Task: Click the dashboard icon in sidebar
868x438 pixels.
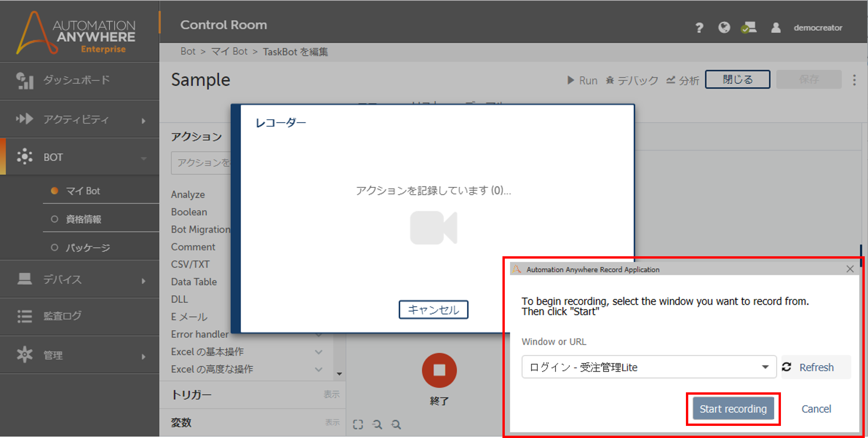Action: tap(25, 81)
